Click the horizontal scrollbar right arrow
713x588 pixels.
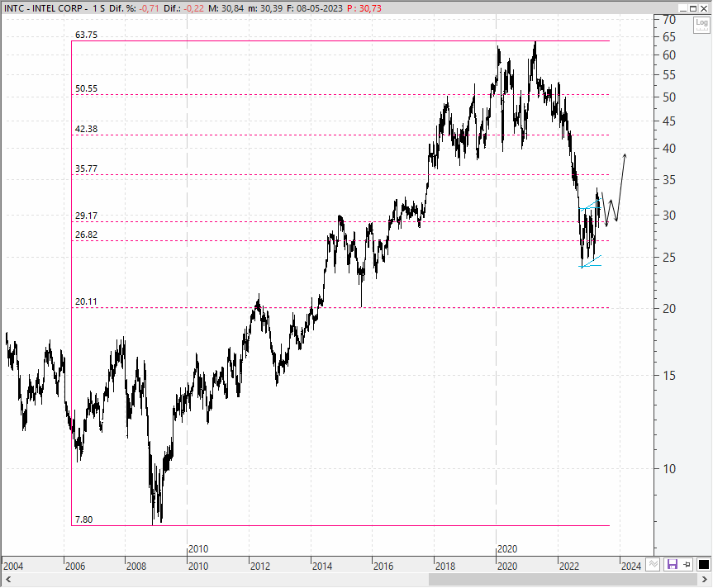(x=705, y=580)
